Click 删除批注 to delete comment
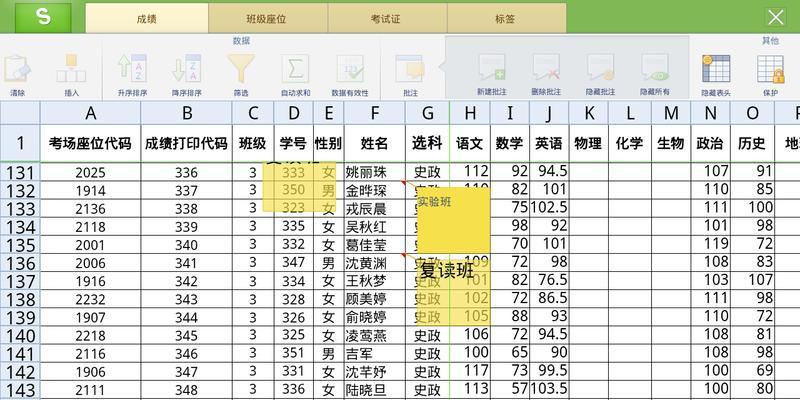This screenshot has height=400, width=800. pos(546,72)
